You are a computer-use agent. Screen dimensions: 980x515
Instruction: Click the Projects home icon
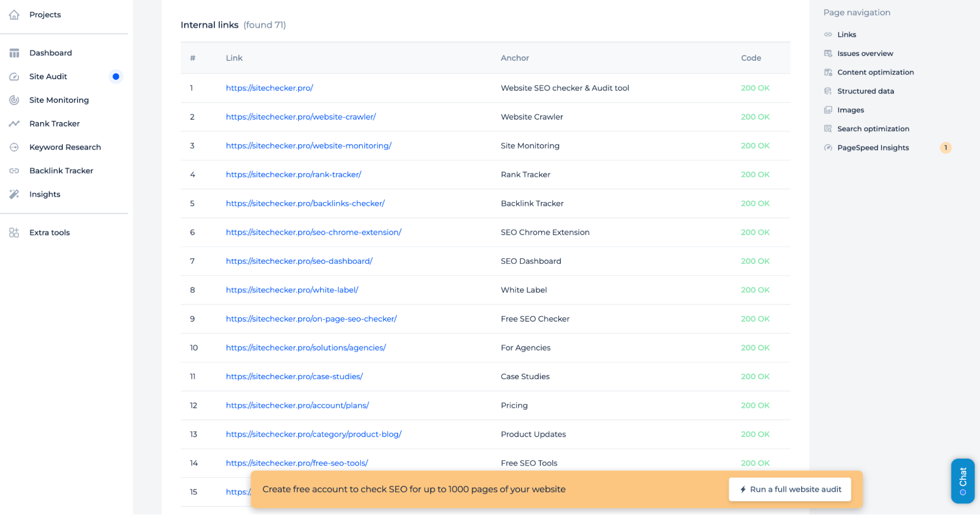(14, 15)
